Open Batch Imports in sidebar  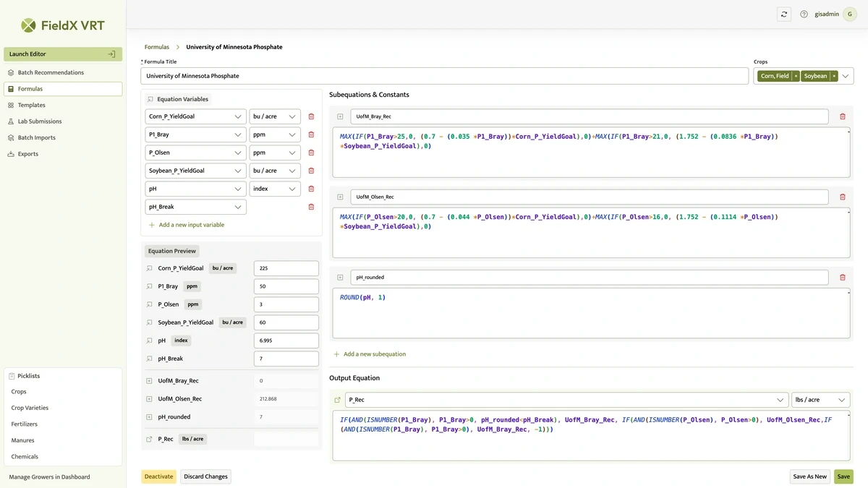pos(63,137)
